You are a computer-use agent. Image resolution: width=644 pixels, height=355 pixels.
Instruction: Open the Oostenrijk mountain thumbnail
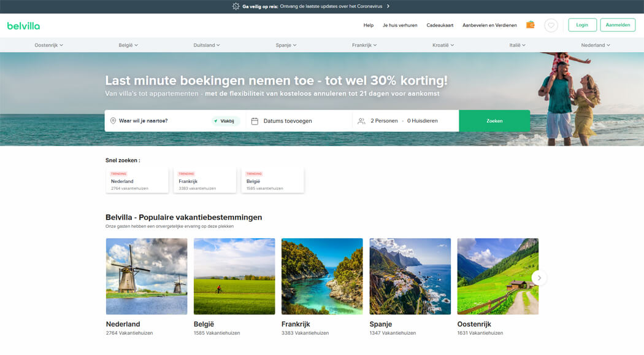point(498,276)
